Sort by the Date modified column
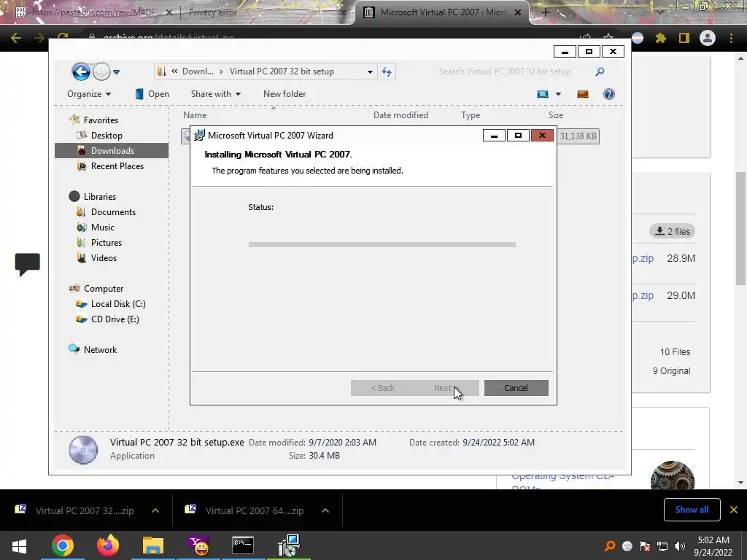This screenshot has width=747, height=560. point(400,114)
